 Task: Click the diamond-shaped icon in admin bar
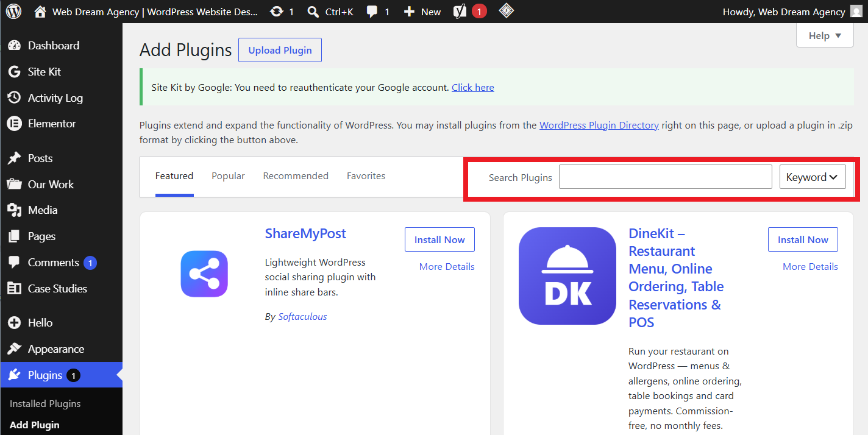point(506,11)
